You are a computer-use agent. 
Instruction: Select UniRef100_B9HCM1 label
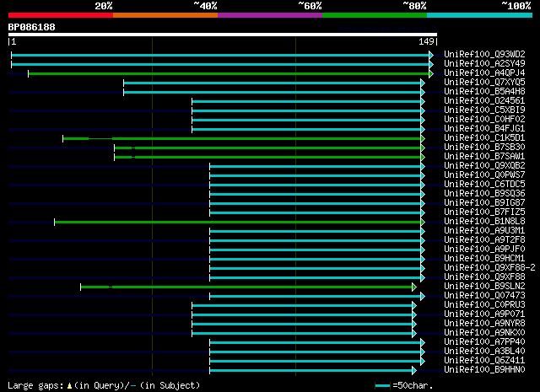click(484, 259)
